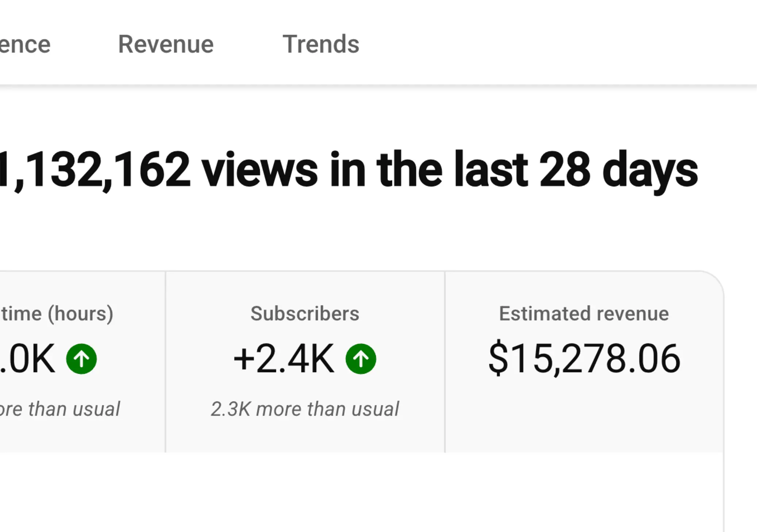Select the green circle icon in Subscribers card
This screenshot has width=757, height=532.
(361, 358)
